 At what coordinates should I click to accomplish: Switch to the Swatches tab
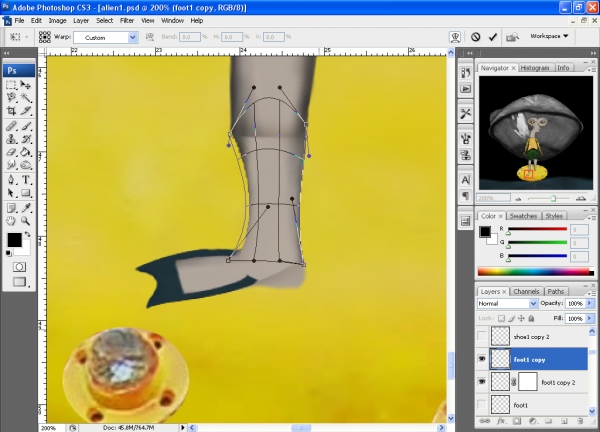click(523, 216)
